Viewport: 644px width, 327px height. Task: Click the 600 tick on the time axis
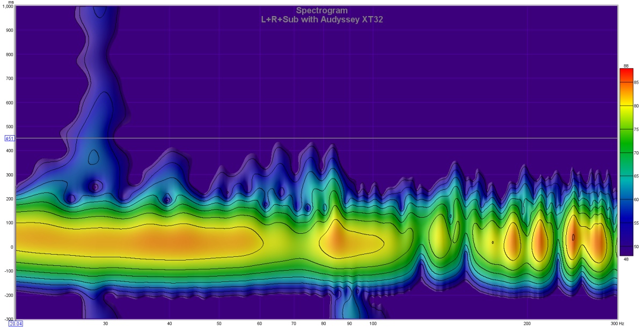point(9,103)
